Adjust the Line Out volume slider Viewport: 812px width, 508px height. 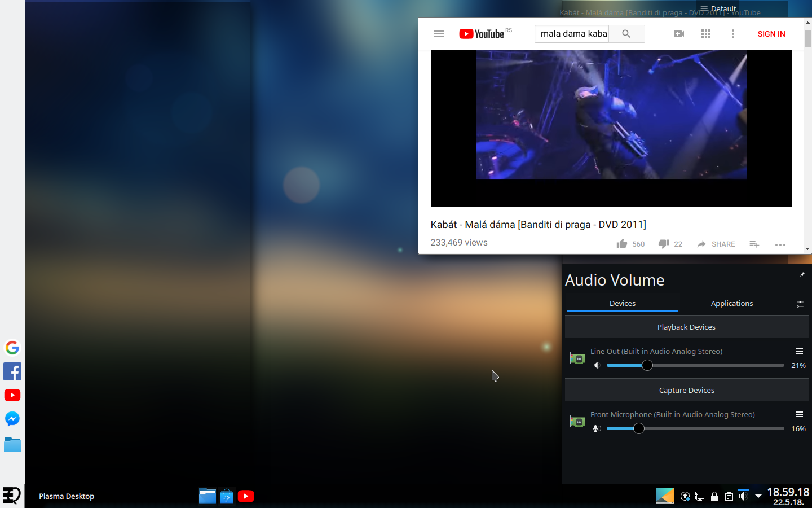click(695, 365)
